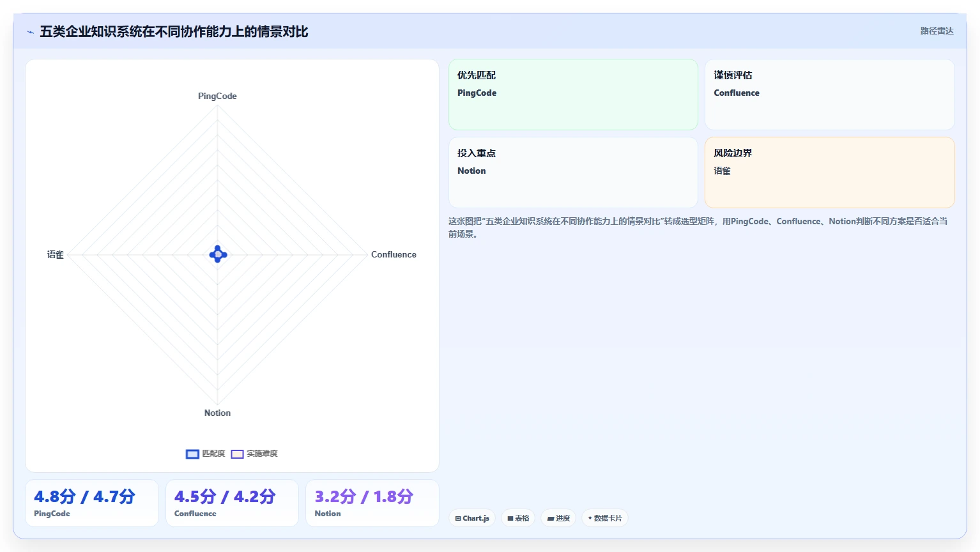Click the 表格 tag icon
Viewport: 980px width, 552px height.
pos(510,519)
